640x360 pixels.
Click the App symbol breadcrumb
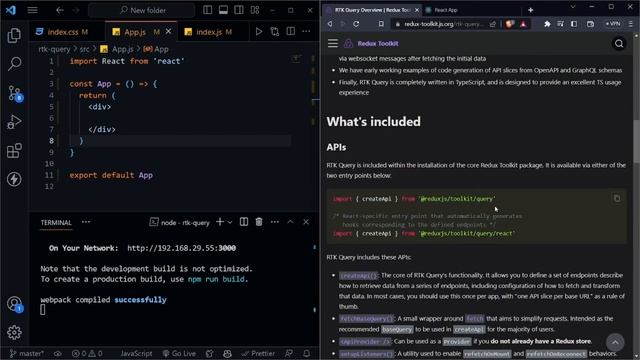(156, 49)
